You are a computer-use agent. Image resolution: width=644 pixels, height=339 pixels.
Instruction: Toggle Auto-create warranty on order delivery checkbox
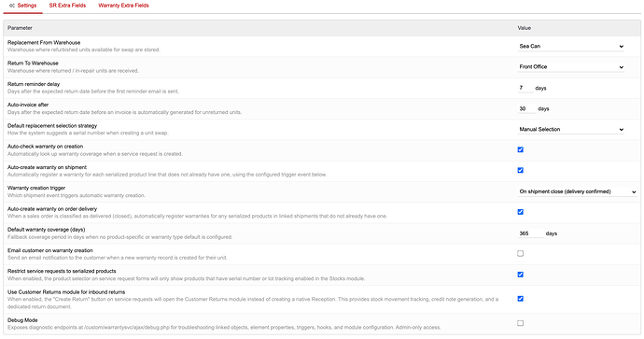[521, 212]
